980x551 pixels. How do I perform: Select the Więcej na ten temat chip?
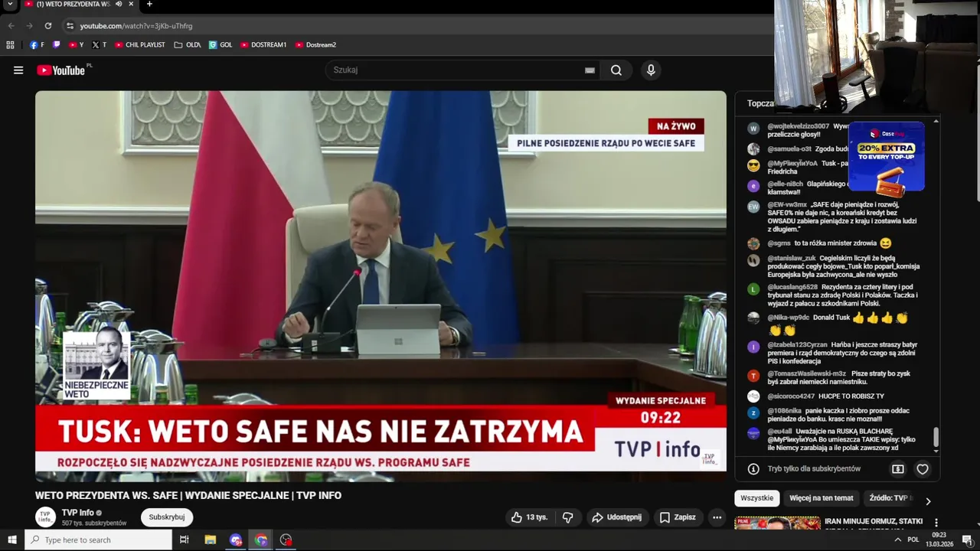[822, 498]
